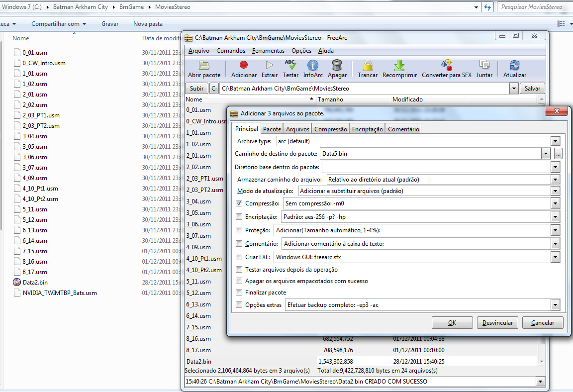The image size is (573, 392).
Task: Open the Arquivo menu in FreeArc
Action: 199,51
